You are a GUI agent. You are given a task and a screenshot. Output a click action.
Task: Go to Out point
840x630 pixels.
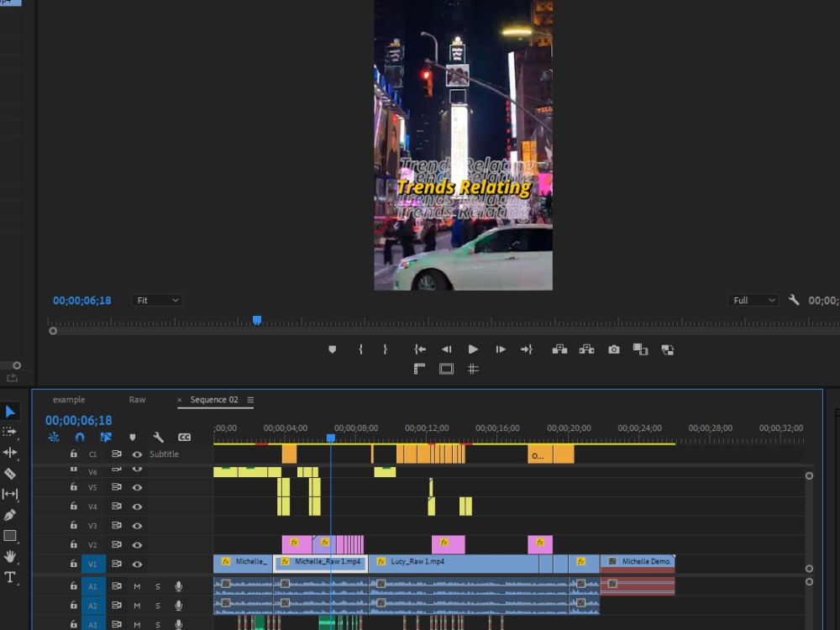pos(527,349)
